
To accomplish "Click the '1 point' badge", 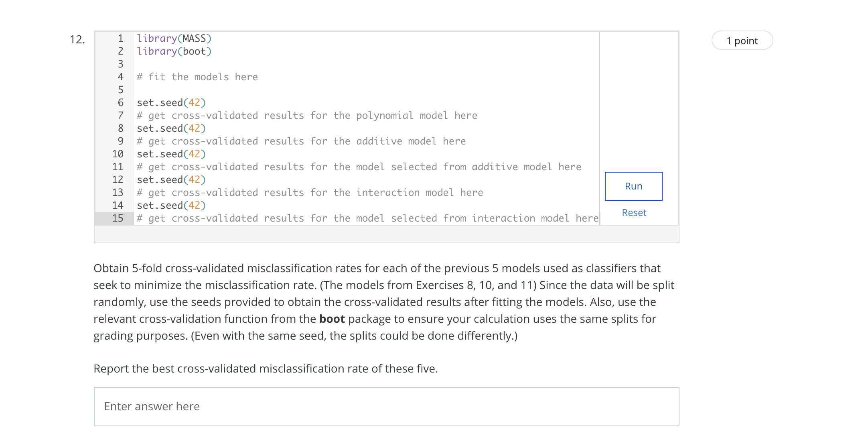I will (x=742, y=41).
